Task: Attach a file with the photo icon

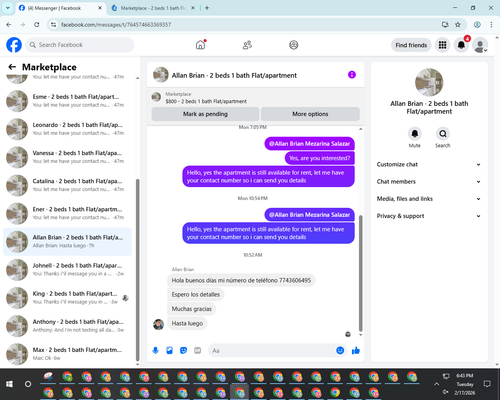Action: [169, 350]
